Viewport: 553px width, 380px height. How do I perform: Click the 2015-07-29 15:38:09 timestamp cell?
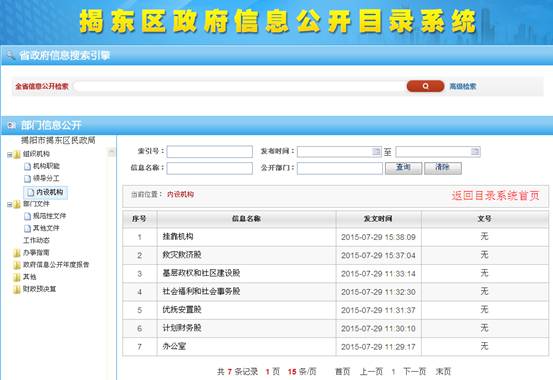tap(378, 237)
